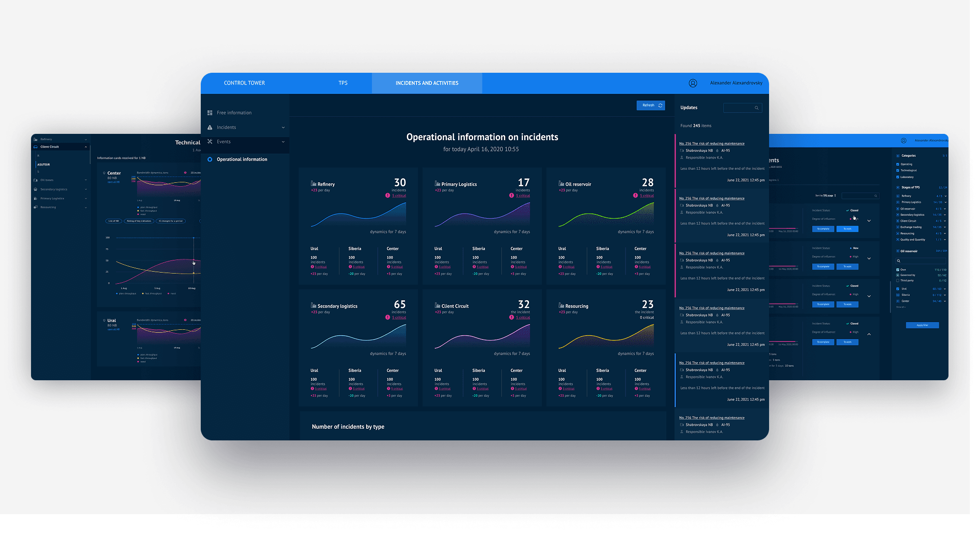Click the Apply filter button
The height and width of the screenshot is (534, 980).
(x=922, y=325)
